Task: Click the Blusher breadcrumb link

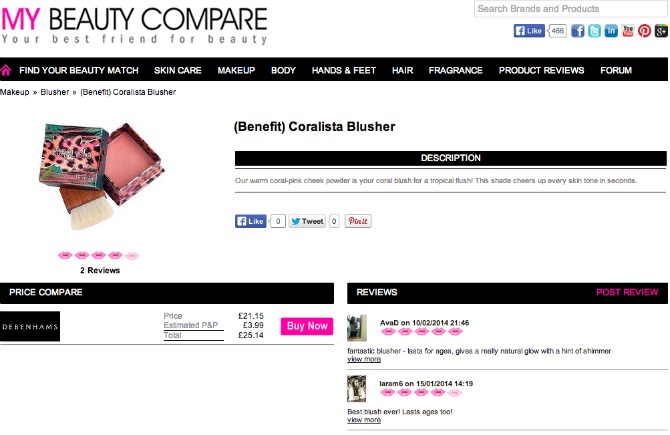Action: click(x=55, y=92)
